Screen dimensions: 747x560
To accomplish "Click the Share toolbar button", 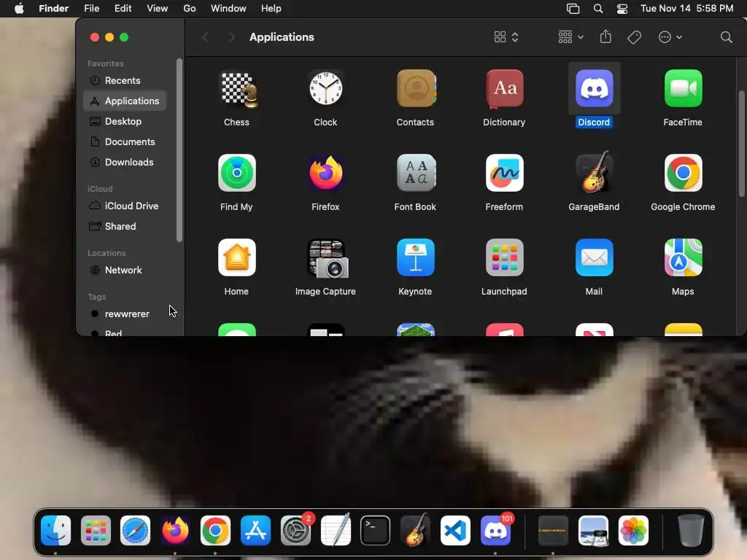I will [605, 36].
